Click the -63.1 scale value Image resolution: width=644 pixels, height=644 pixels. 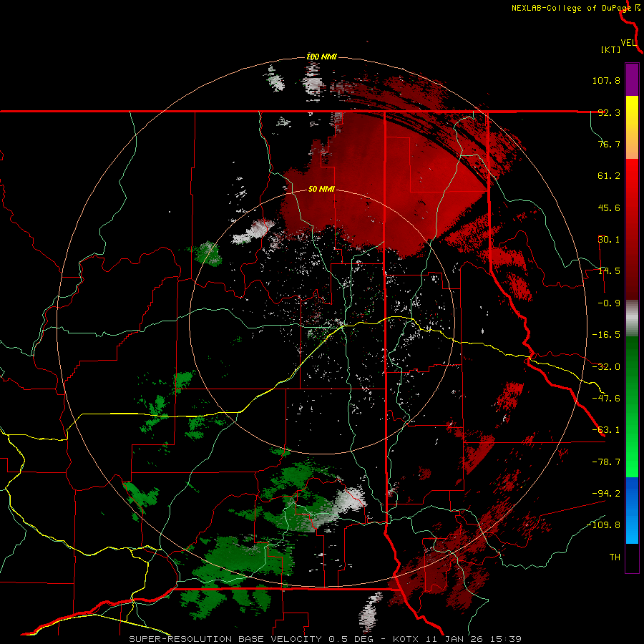(606, 430)
